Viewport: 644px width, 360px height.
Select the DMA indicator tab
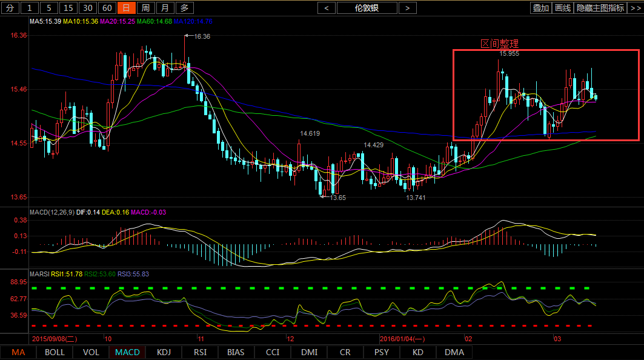454,352
